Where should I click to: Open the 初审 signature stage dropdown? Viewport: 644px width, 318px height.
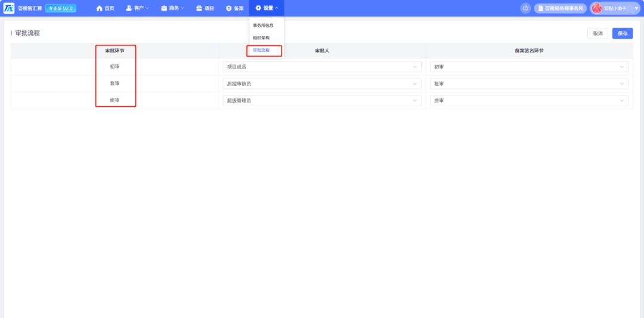click(x=529, y=67)
